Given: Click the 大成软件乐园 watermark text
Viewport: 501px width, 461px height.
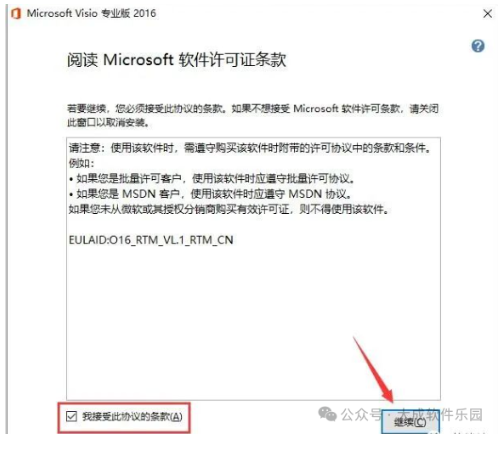Looking at the screenshot, I should pos(440,415).
